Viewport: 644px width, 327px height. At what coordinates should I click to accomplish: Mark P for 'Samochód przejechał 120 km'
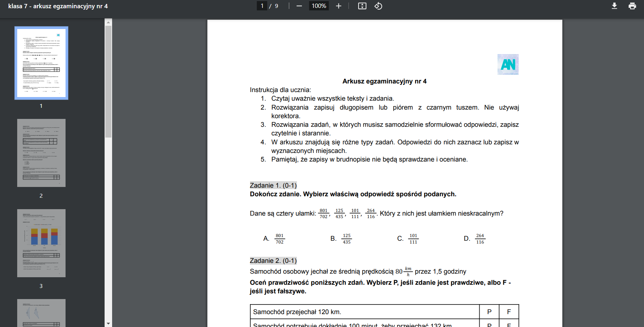tap(489, 312)
